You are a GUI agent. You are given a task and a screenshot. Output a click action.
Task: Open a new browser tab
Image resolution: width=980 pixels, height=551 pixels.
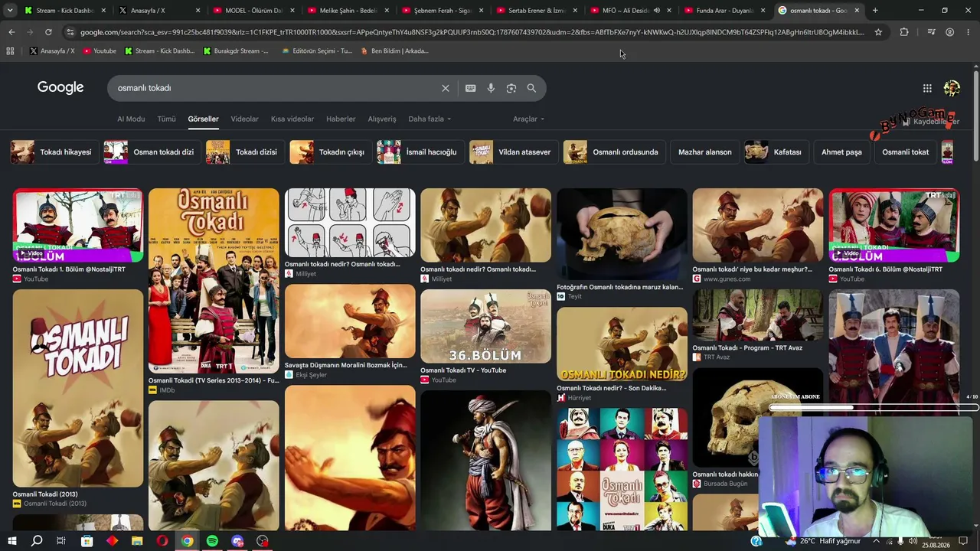pos(875,11)
